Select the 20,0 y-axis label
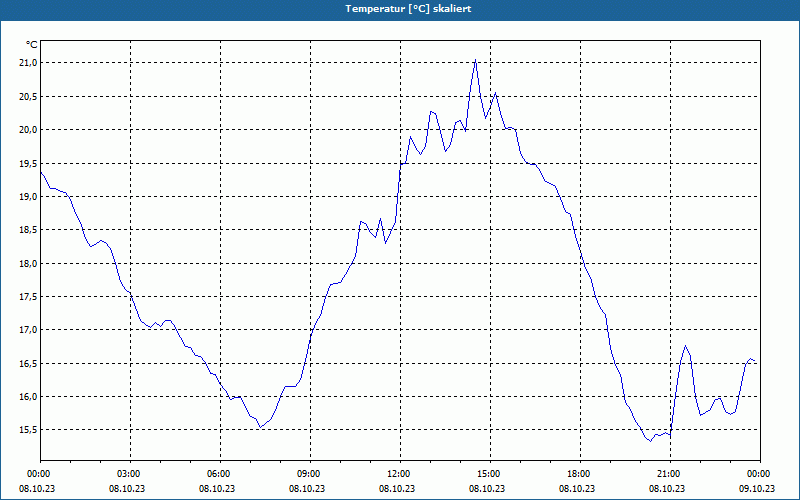 28,130
